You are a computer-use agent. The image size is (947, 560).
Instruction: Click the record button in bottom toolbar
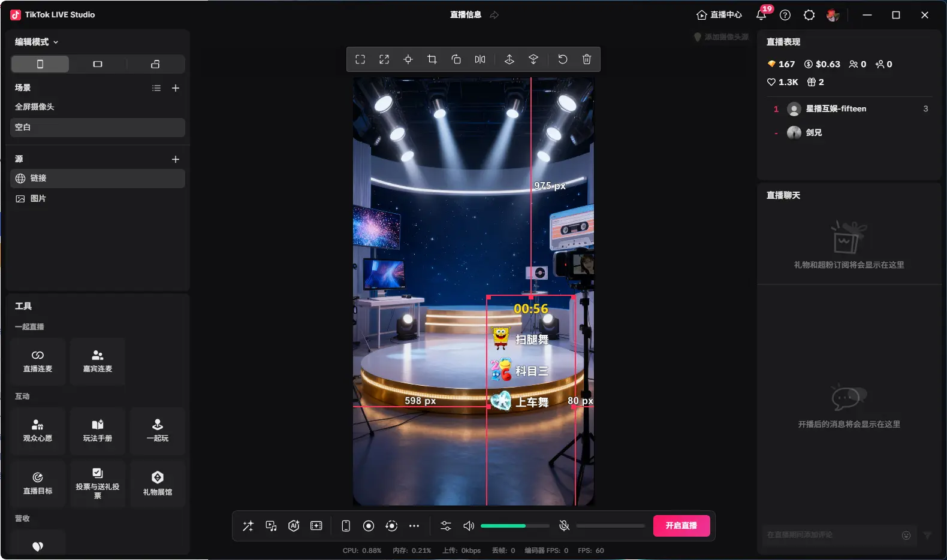coord(369,526)
